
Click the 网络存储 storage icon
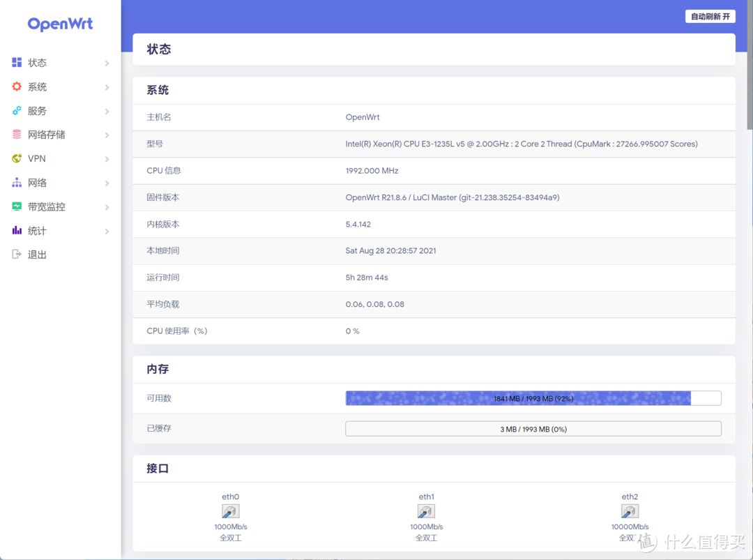(x=17, y=135)
